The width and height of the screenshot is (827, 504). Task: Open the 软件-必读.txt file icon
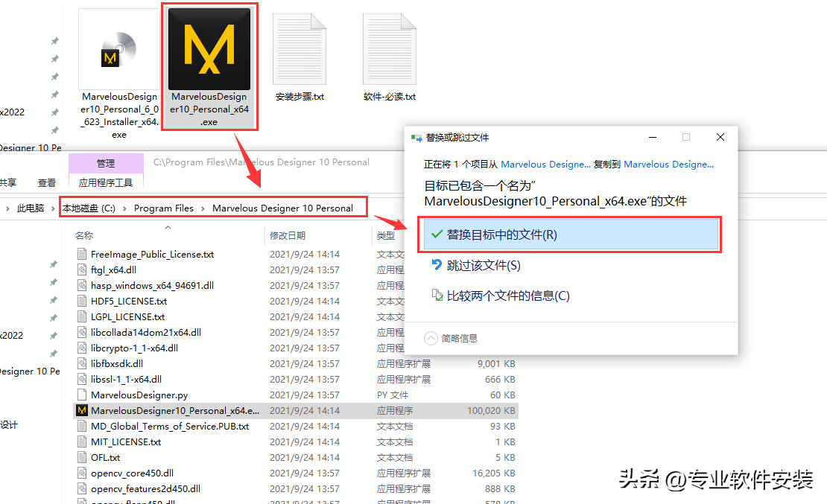point(390,49)
